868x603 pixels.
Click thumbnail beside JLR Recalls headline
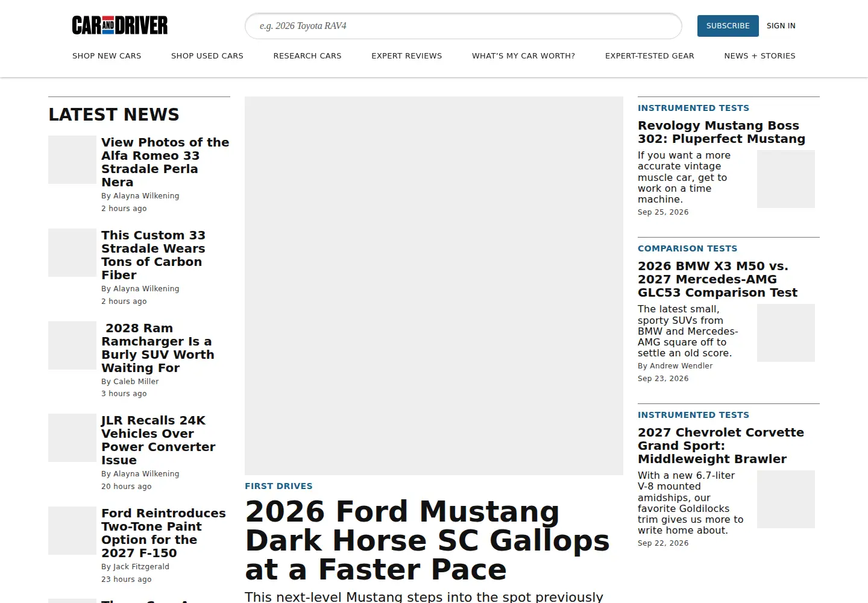[72, 438]
